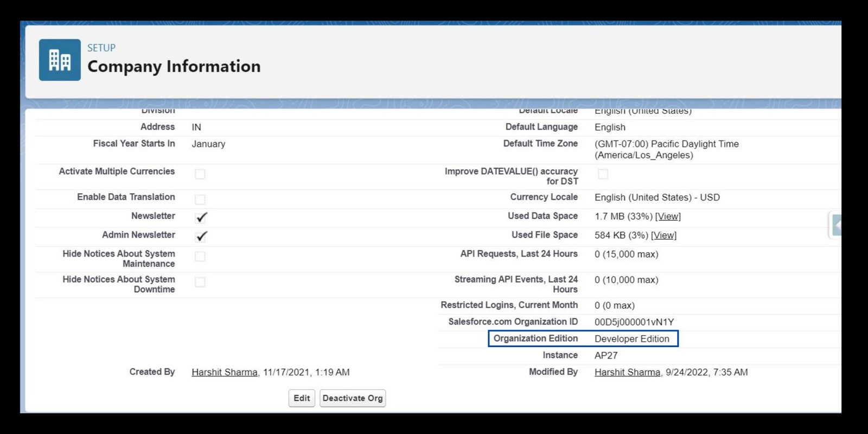The height and width of the screenshot is (434, 868).
Task: Expand the side panel arrow on right edge
Action: [x=836, y=225]
